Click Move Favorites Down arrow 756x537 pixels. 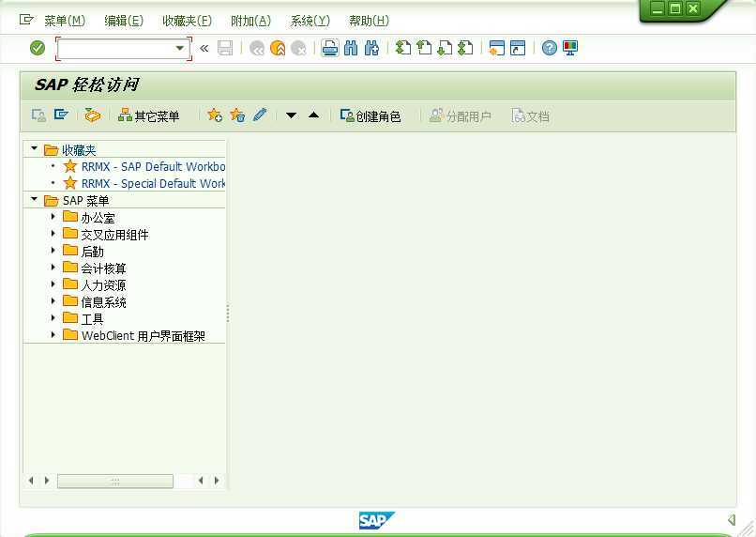pyautogui.click(x=291, y=115)
